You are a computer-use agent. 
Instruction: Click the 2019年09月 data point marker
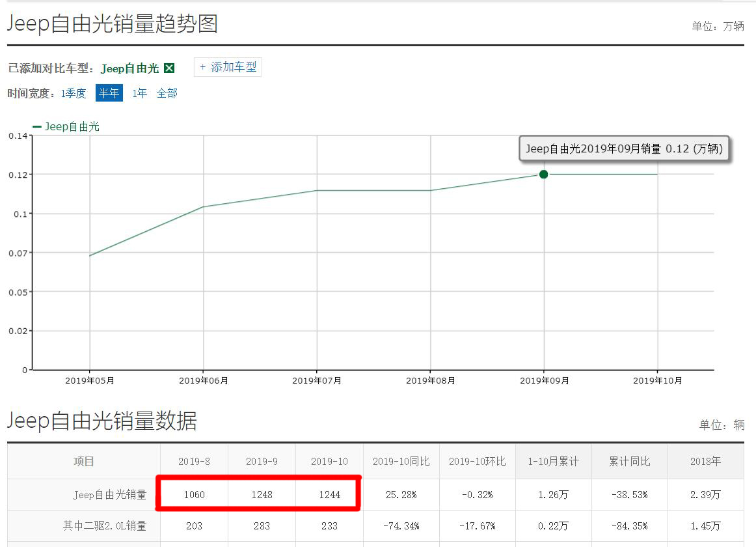point(543,174)
